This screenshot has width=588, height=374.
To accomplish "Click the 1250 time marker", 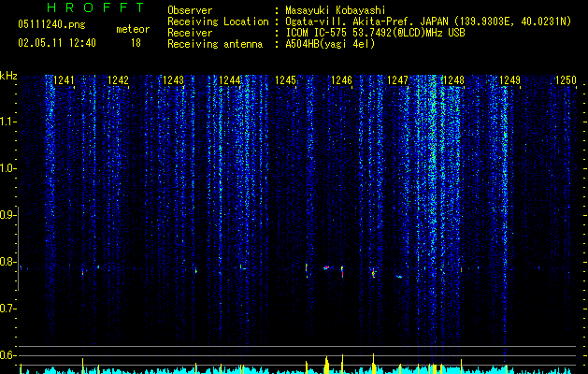I will (566, 80).
